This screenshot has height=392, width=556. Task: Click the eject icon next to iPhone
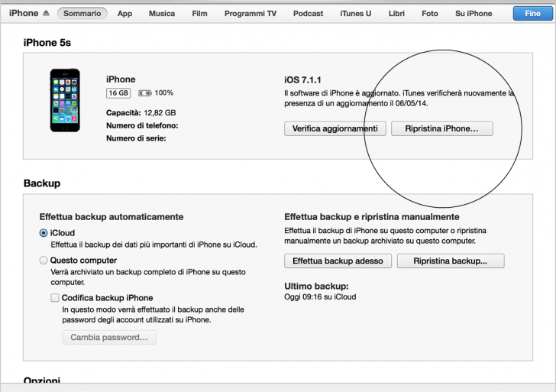click(46, 14)
